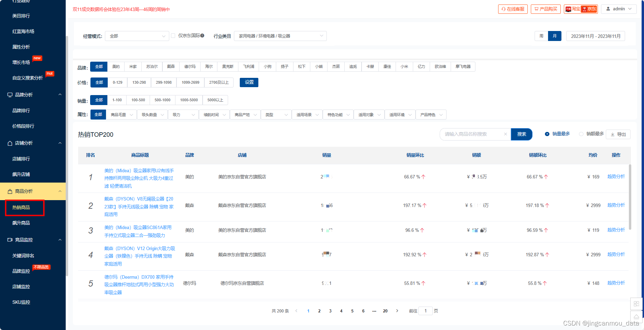Tick the 仅京东国际 checkbox

coord(173,35)
